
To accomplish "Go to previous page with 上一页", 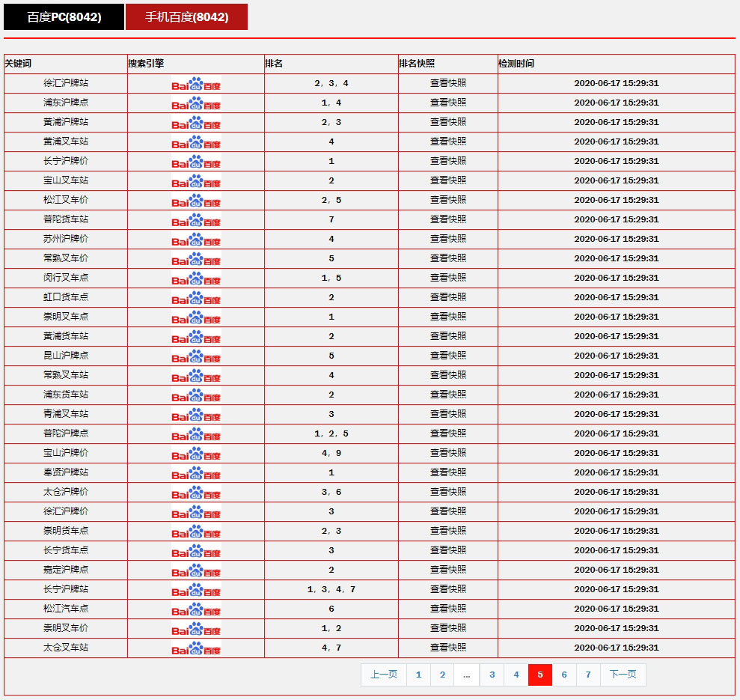I will tap(384, 675).
